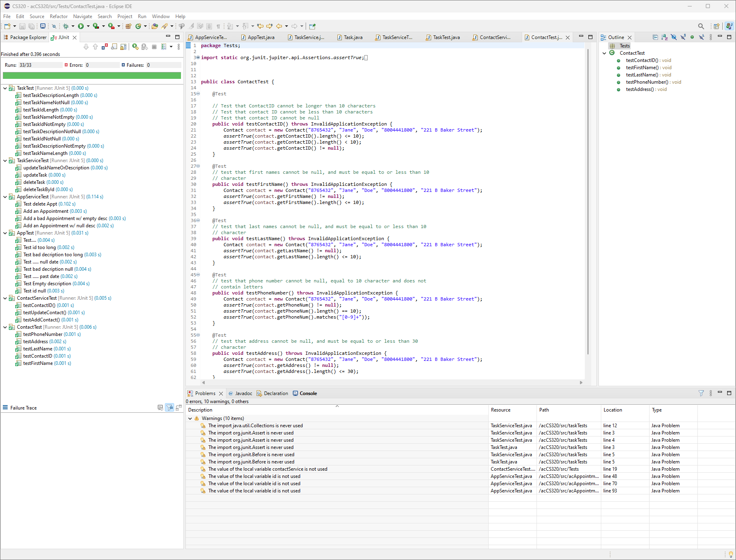
Task: Collapse ContactTest class in Outline
Action: click(604, 53)
